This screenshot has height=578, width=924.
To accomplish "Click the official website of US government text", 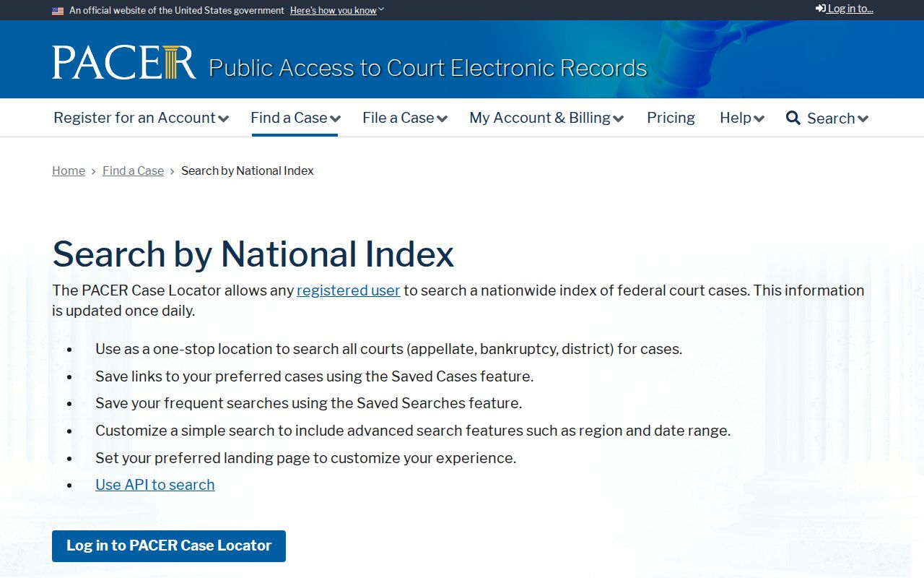I will [x=177, y=11].
